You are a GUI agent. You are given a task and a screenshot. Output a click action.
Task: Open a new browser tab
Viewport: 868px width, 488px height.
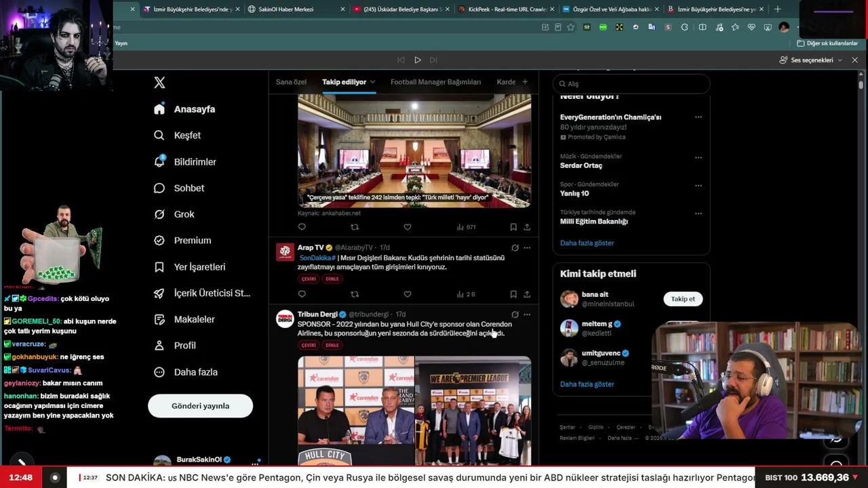pos(777,9)
